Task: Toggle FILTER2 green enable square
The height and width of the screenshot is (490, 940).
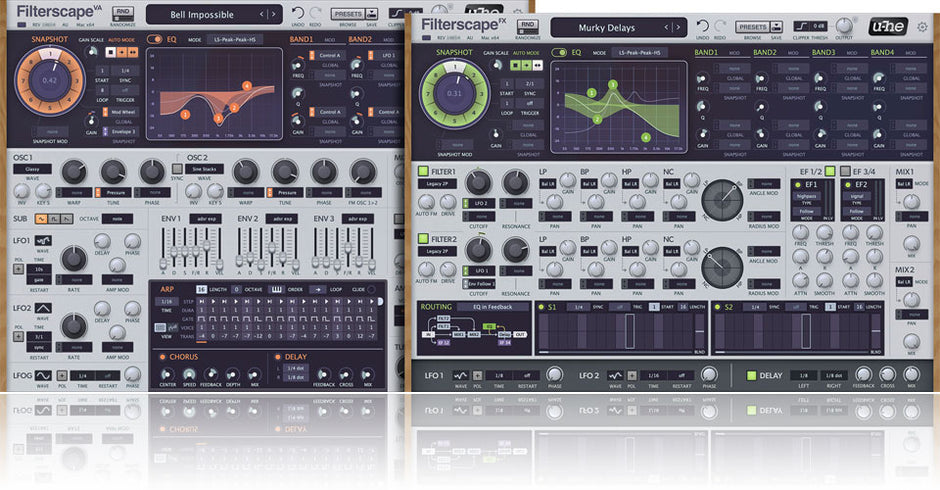Action: click(x=423, y=239)
